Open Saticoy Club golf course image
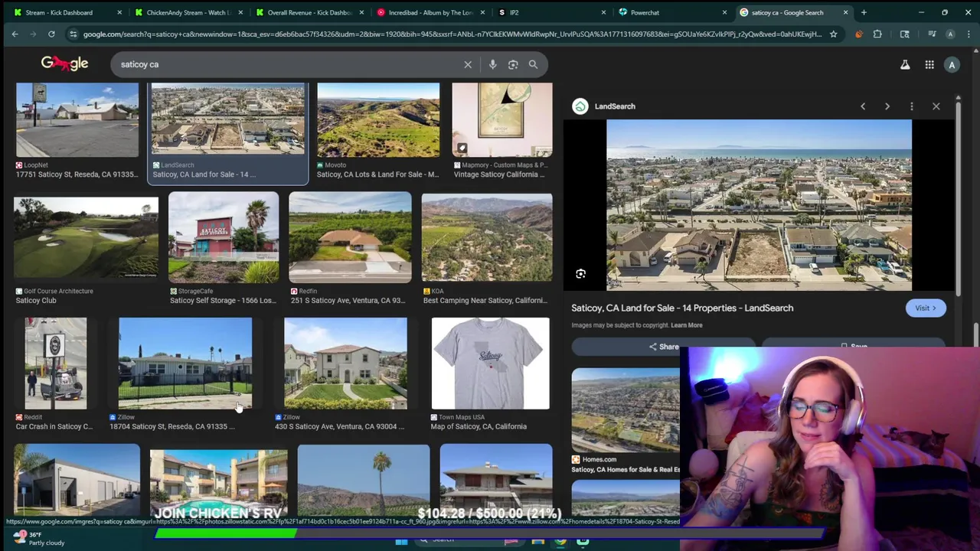980x551 pixels. tap(86, 237)
